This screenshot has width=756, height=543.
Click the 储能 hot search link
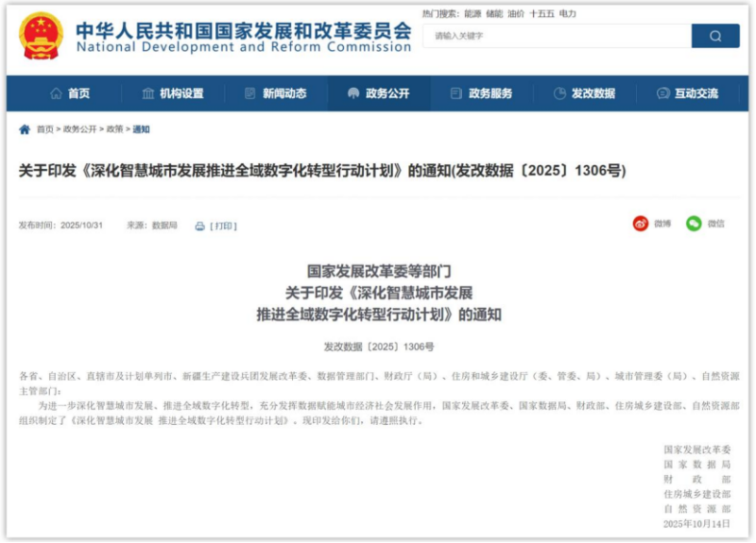tap(494, 14)
